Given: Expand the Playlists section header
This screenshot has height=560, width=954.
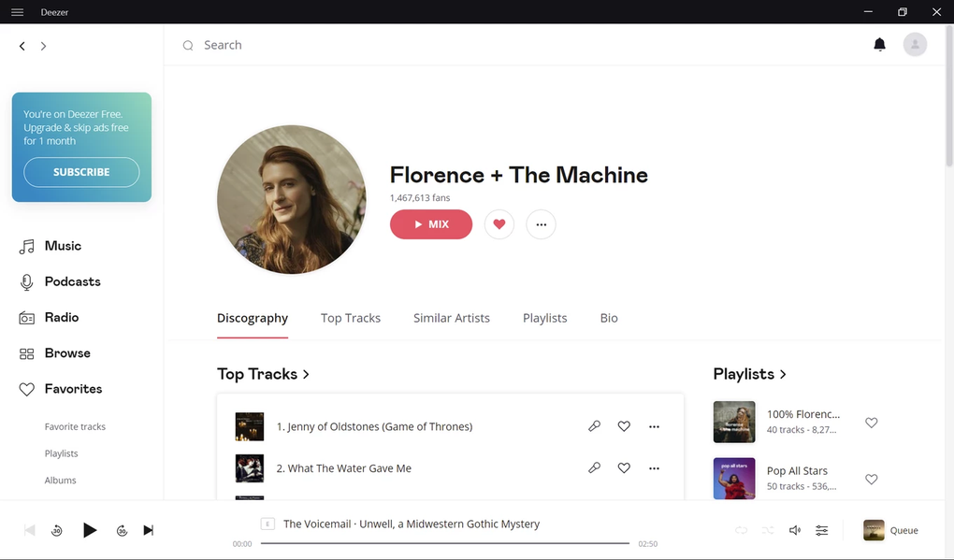Looking at the screenshot, I should (785, 373).
